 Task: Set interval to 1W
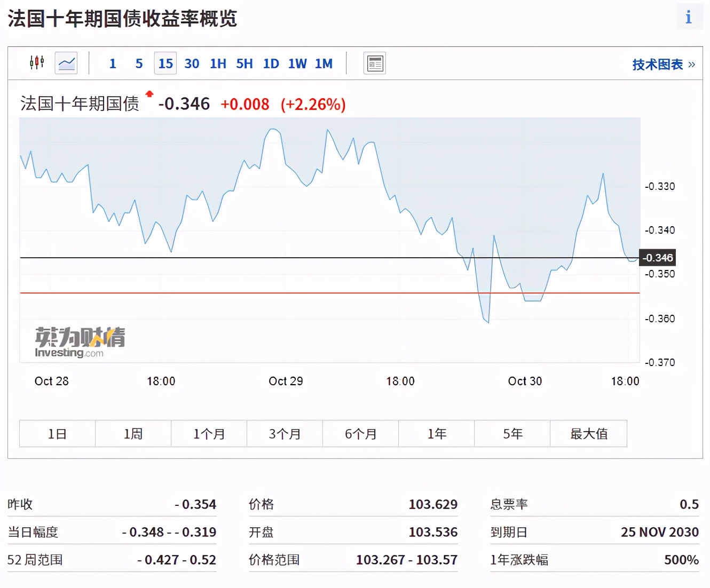[x=297, y=63]
